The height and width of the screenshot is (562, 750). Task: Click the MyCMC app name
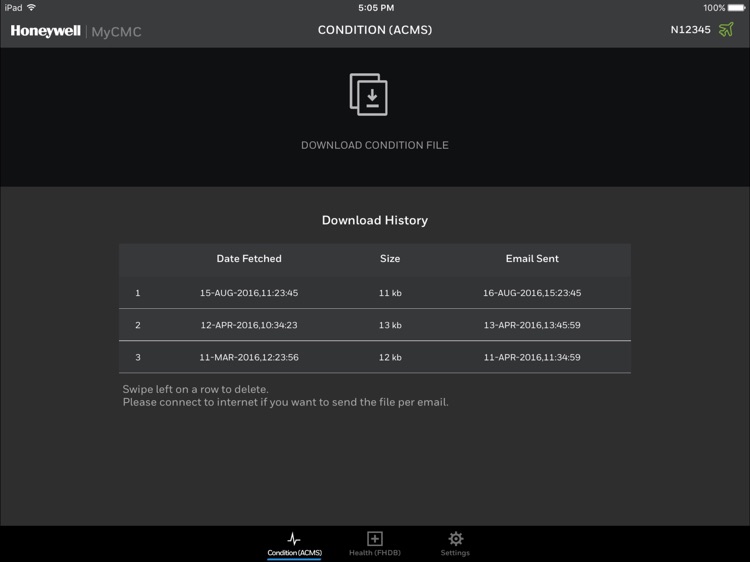click(x=116, y=32)
